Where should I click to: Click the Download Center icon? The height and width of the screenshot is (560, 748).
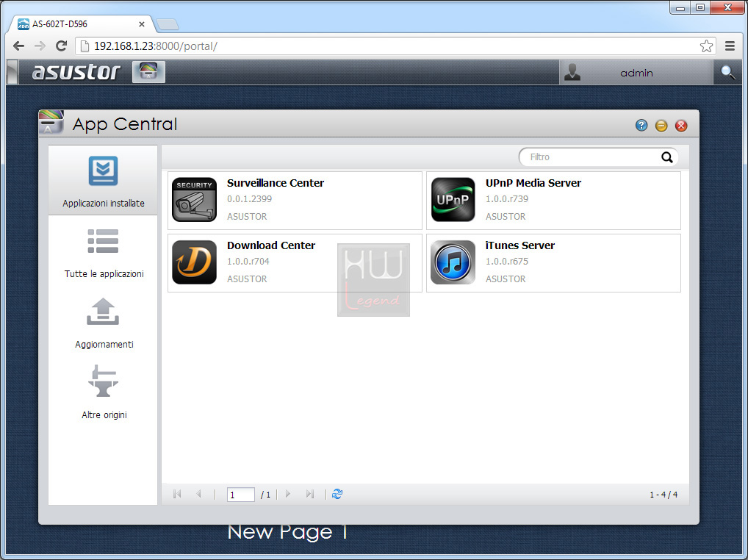(194, 262)
